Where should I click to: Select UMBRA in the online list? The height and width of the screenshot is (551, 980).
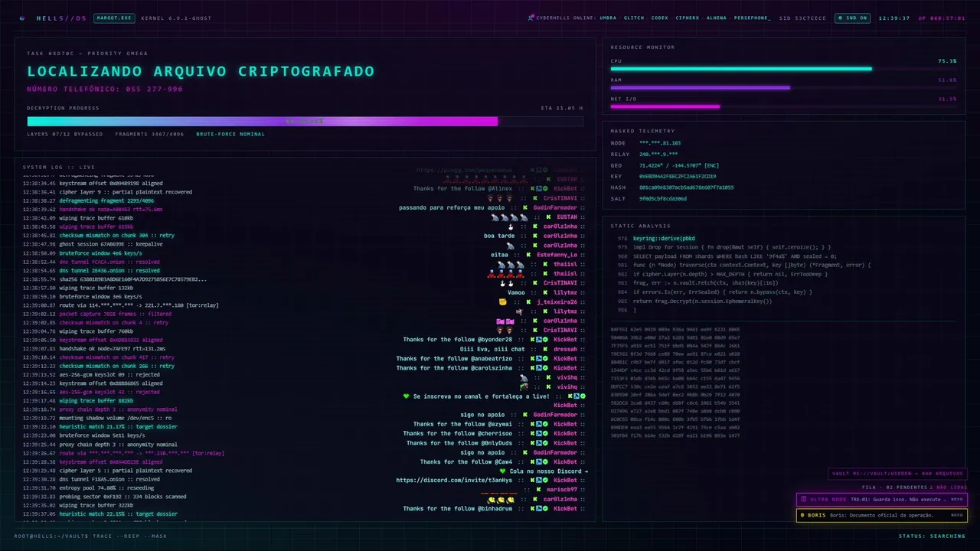point(608,18)
